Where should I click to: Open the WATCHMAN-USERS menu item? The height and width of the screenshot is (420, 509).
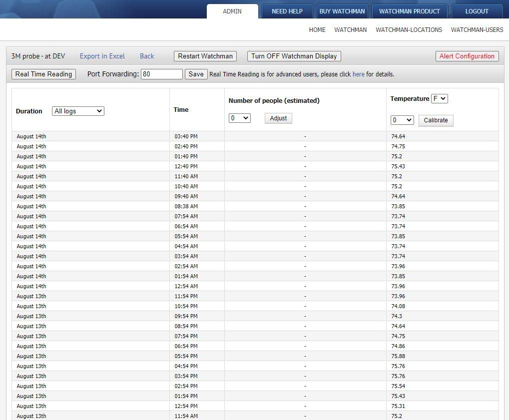(x=477, y=30)
